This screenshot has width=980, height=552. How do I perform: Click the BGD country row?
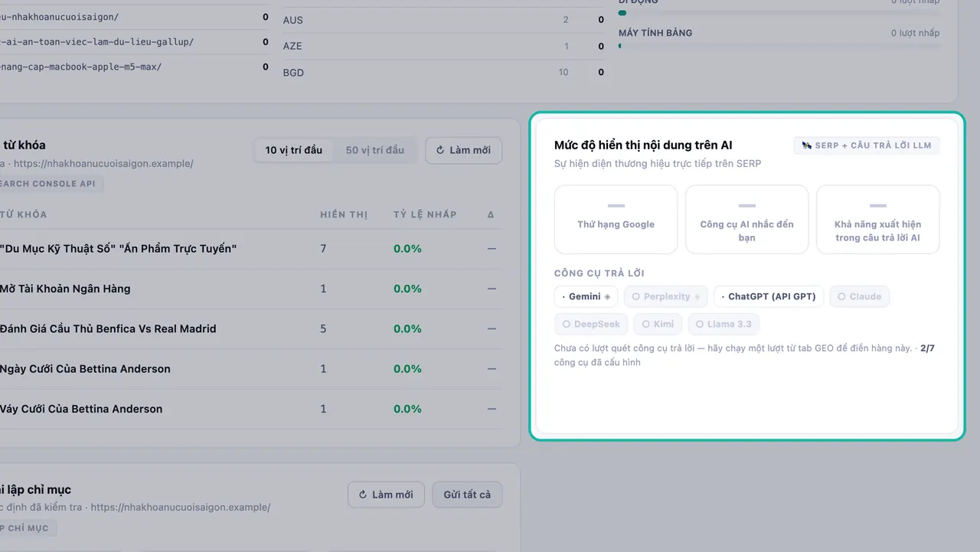pyautogui.click(x=443, y=72)
